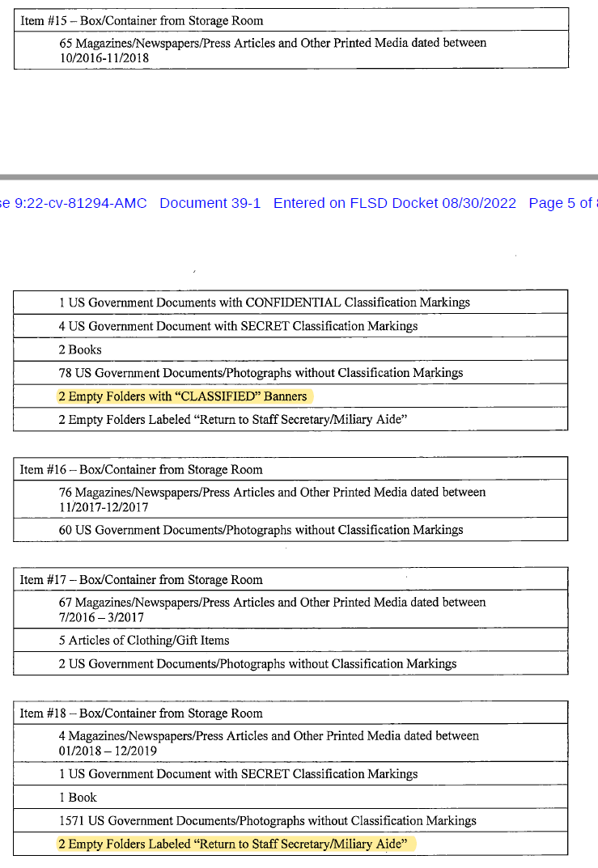Click the 'Page 5 of' indicator in the header

(560, 203)
